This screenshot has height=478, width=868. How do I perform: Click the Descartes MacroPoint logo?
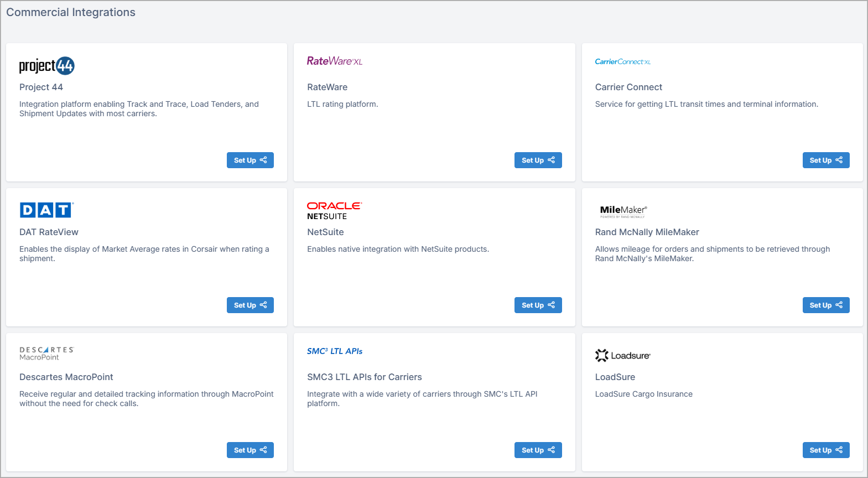click(x=46, y=354)
